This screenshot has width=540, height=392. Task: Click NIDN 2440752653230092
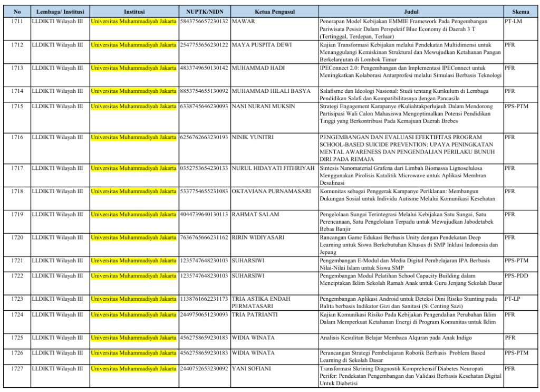coord(204,368)
